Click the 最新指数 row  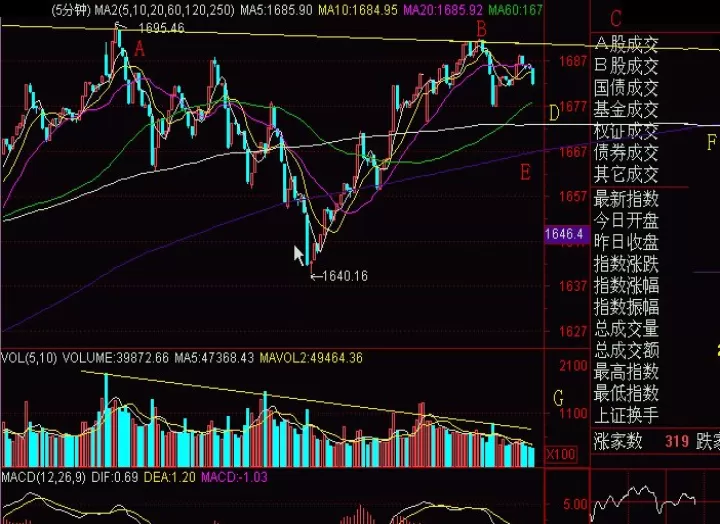pos(626,199)
